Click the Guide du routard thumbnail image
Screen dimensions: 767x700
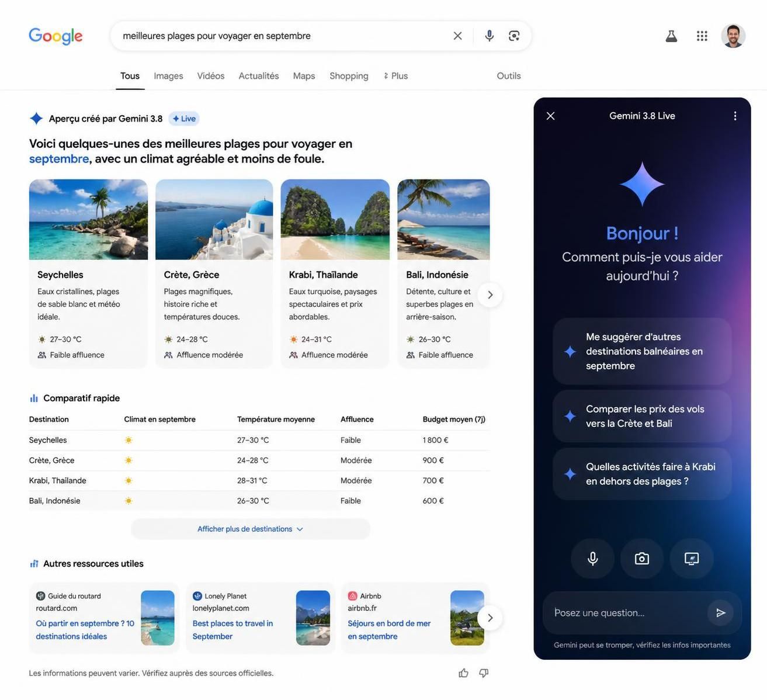click(158, 618)
